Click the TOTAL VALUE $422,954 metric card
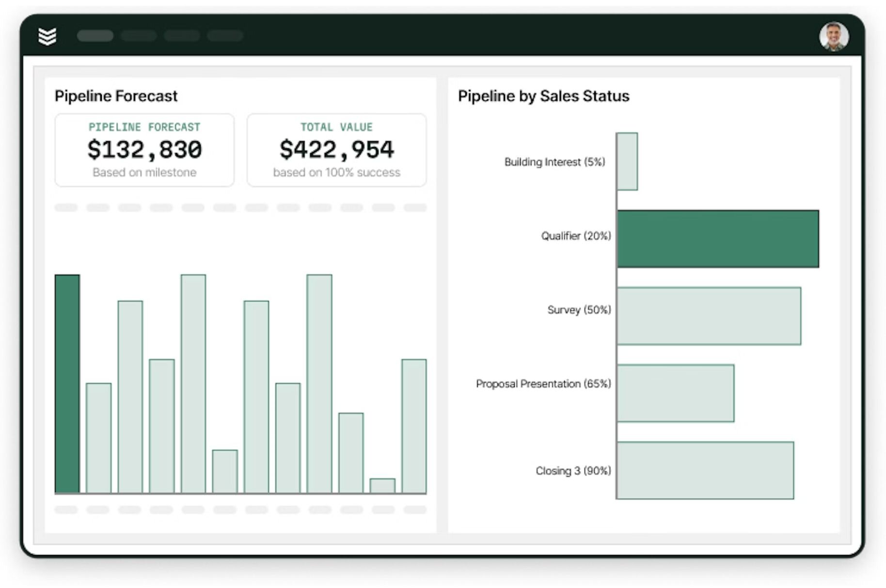Viewport: 886px width, 588px height. pyautogui.click(x=337, y=150)
